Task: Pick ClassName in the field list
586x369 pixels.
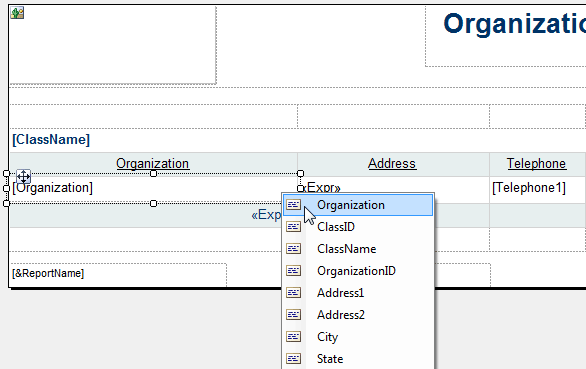Action: [358, 249]
